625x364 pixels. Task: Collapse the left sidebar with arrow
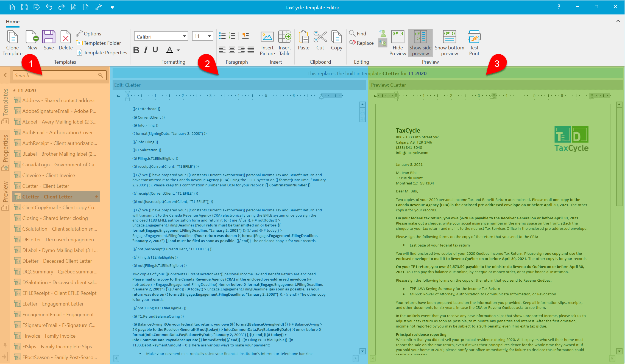point(5,75)
